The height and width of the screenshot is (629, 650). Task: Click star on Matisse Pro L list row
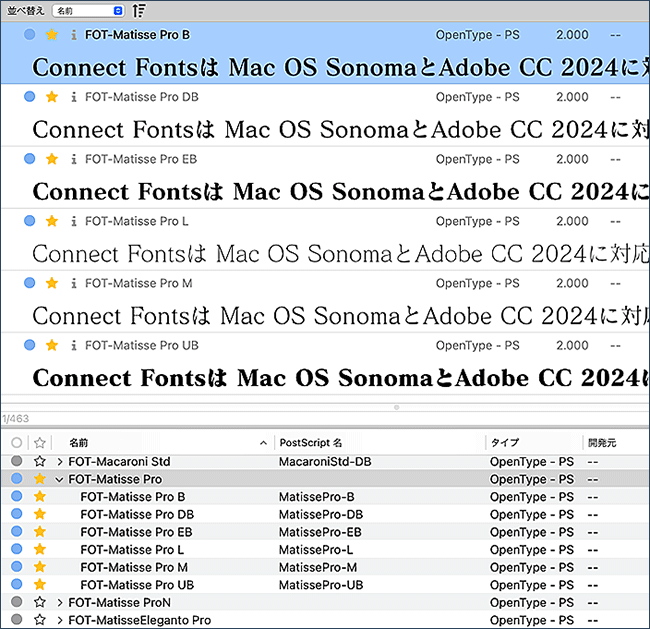(40, 549)
